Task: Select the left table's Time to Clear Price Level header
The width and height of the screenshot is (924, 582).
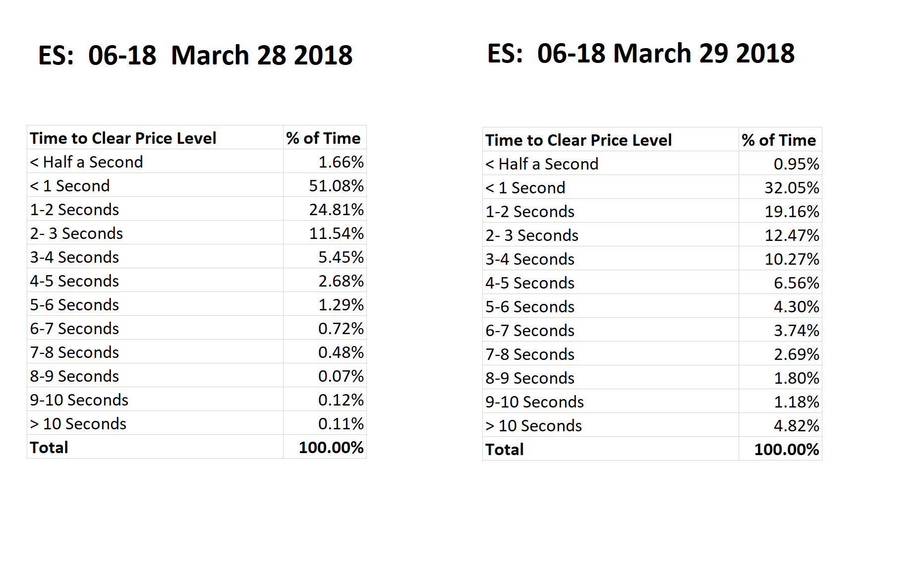Action: (x=155, y=138)
